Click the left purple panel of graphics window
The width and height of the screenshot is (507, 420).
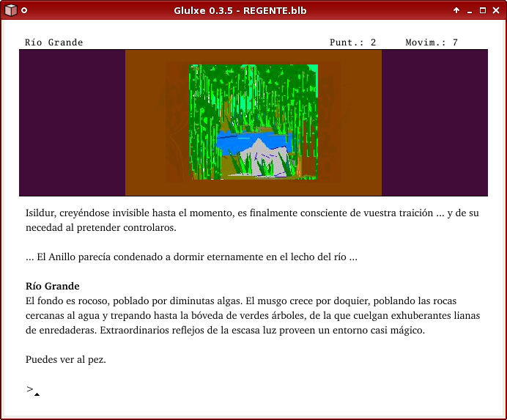72,122
